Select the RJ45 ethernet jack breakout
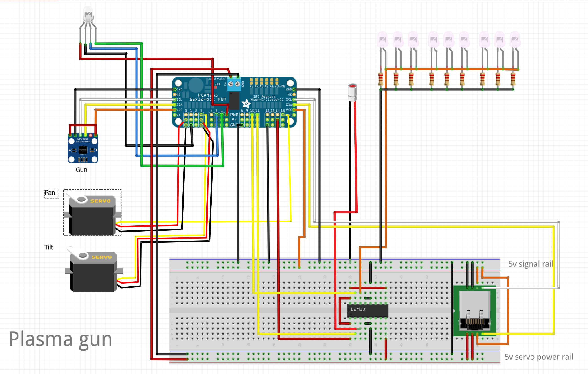 [474, 311]
